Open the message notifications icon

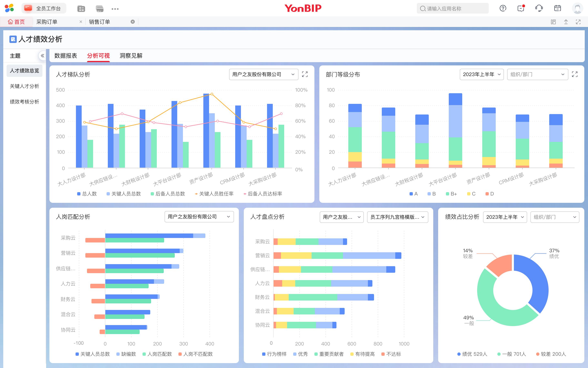(521, 8)
